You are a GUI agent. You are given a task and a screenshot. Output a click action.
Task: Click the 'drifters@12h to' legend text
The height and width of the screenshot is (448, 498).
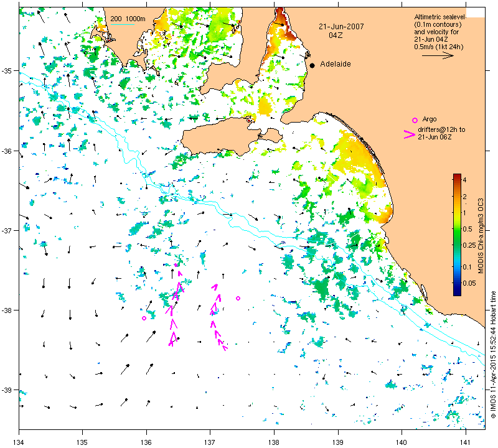[441, 129]
